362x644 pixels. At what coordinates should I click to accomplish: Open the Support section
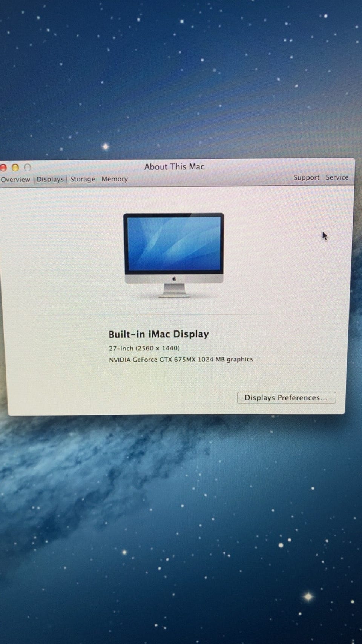coord(306,178)
